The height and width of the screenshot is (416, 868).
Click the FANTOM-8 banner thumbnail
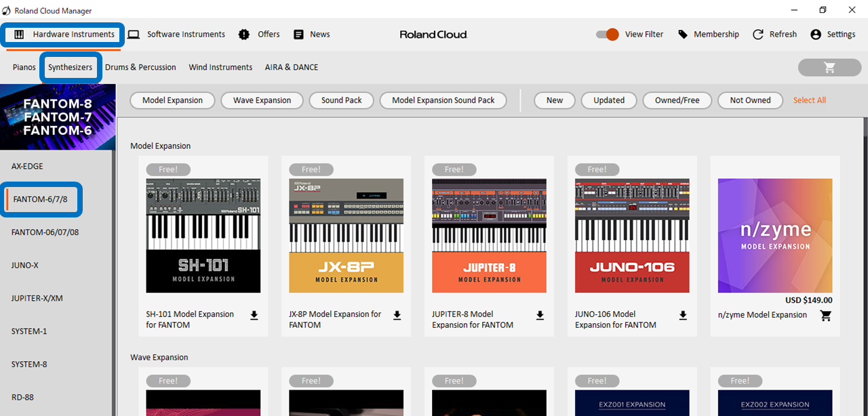58,117
